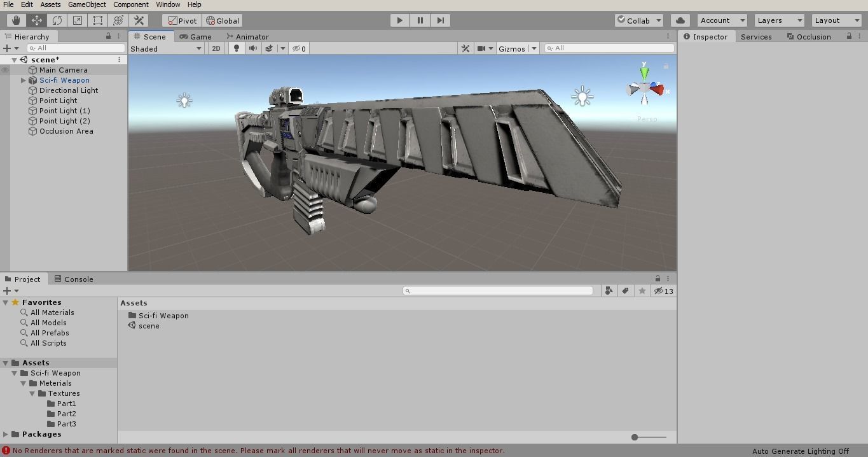
Task: Collapse the Favorites group
Action: tap(5, 302)
